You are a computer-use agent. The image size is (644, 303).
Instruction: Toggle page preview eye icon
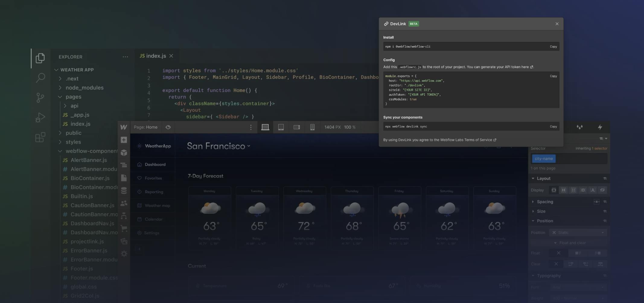tap(168, 127)
